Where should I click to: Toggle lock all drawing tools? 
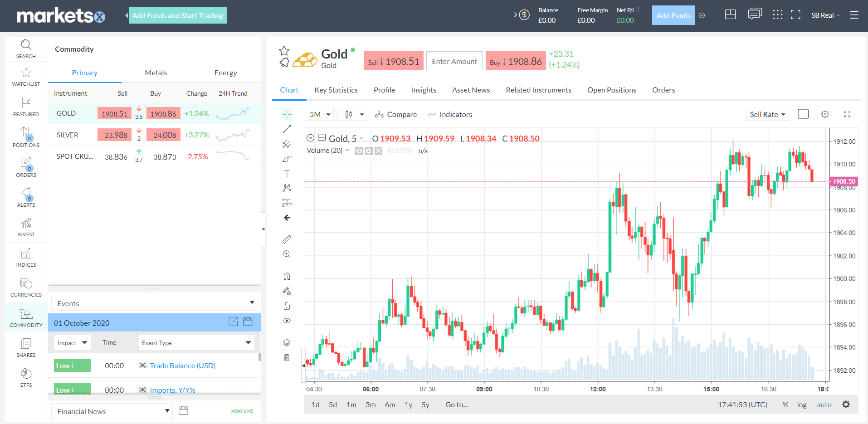[x=287, y=306]
